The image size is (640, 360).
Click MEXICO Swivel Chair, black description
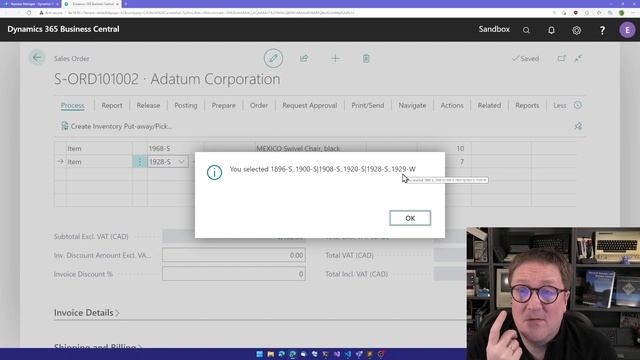click(x=298, y=148)
